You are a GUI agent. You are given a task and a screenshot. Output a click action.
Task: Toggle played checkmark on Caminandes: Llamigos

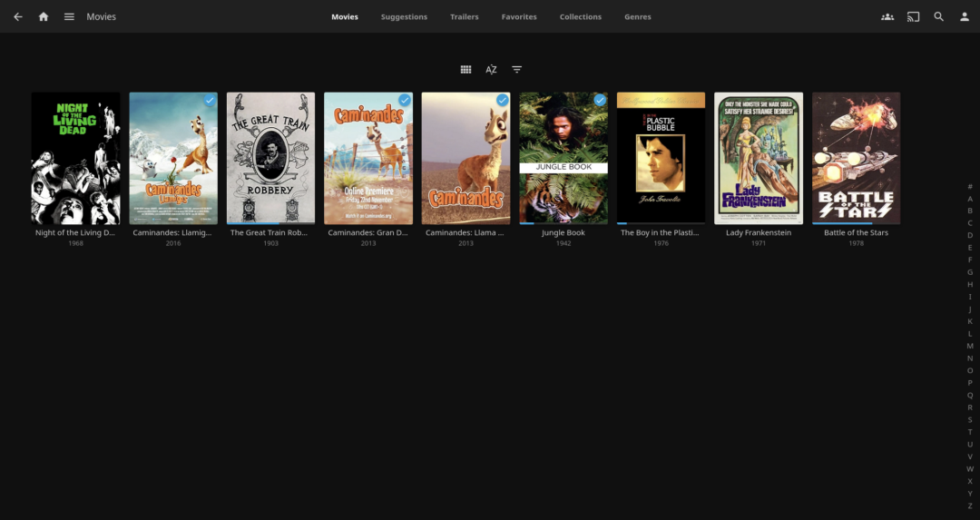tap(210, 100)
